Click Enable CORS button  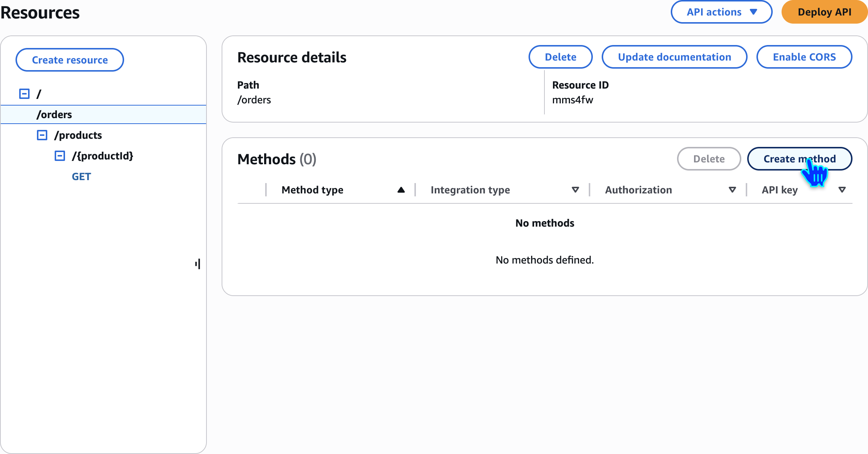pos(804,57)
